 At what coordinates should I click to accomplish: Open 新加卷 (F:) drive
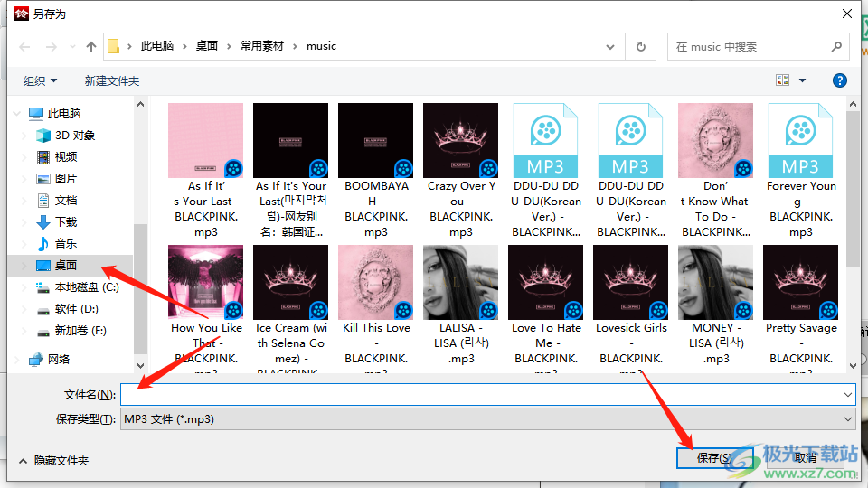[x=72, y=331]
